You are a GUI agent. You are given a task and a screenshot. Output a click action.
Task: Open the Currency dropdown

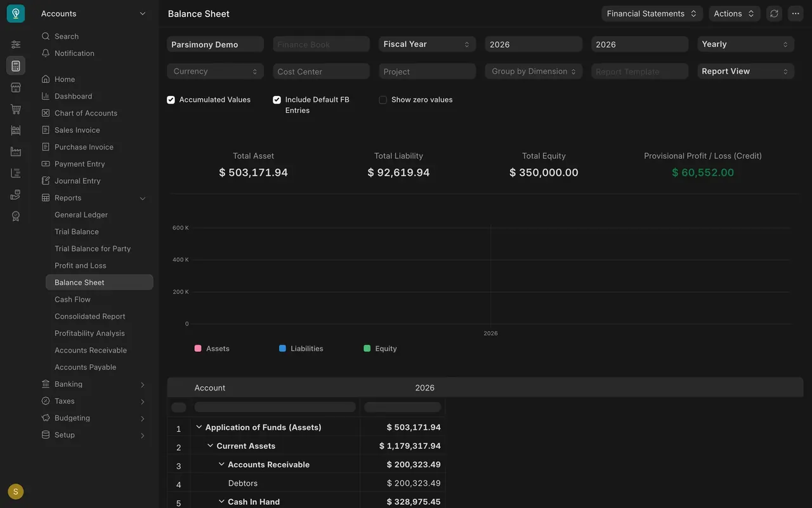click(215, 71)
